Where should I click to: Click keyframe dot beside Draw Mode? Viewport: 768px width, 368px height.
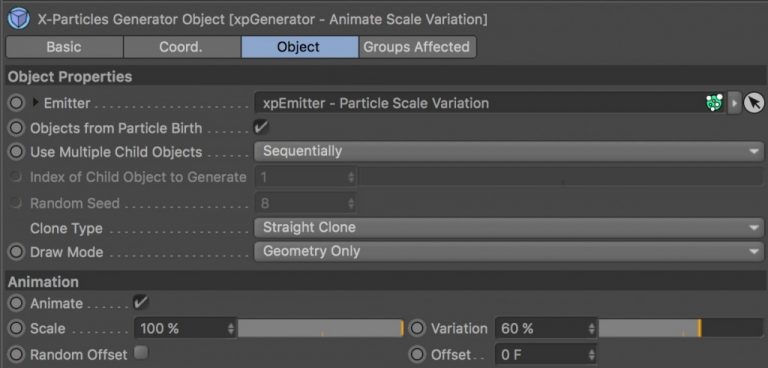(x=16, y=252)
